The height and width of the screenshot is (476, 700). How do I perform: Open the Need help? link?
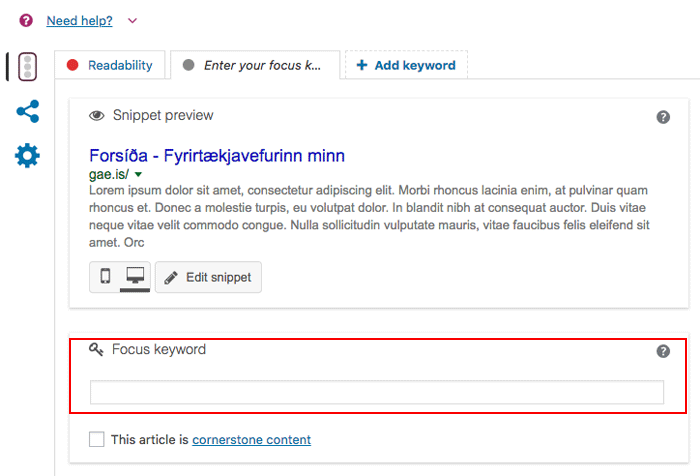(79, 20)
